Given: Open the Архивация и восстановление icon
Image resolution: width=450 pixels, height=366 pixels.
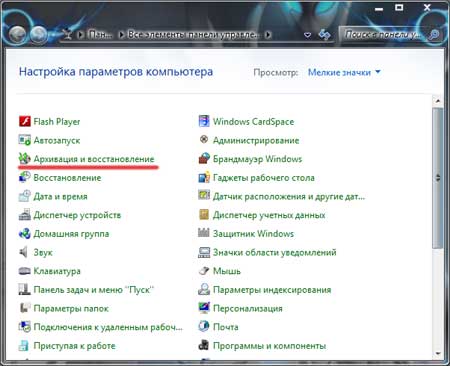Looking at the screenshot, I should point(25,159).
